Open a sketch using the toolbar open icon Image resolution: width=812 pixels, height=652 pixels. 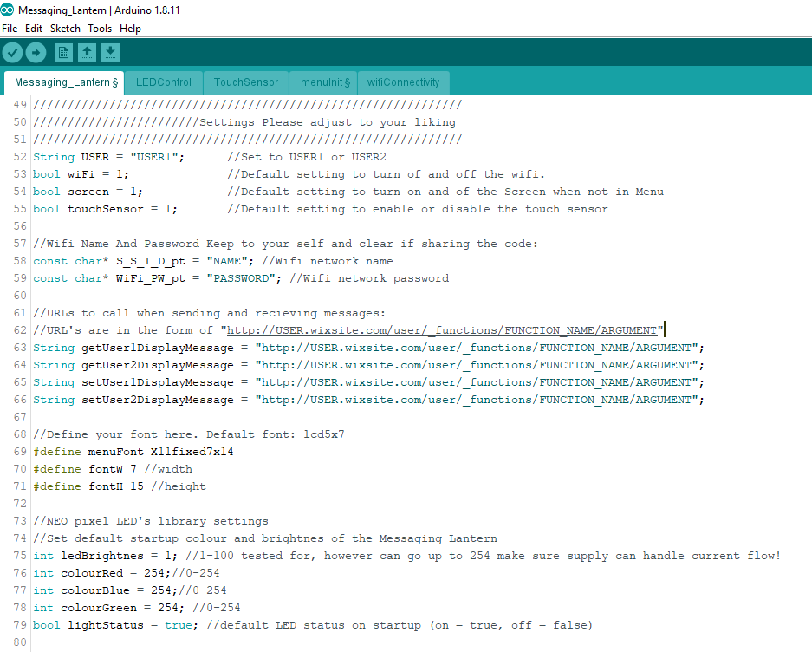(x=87, y=52)
